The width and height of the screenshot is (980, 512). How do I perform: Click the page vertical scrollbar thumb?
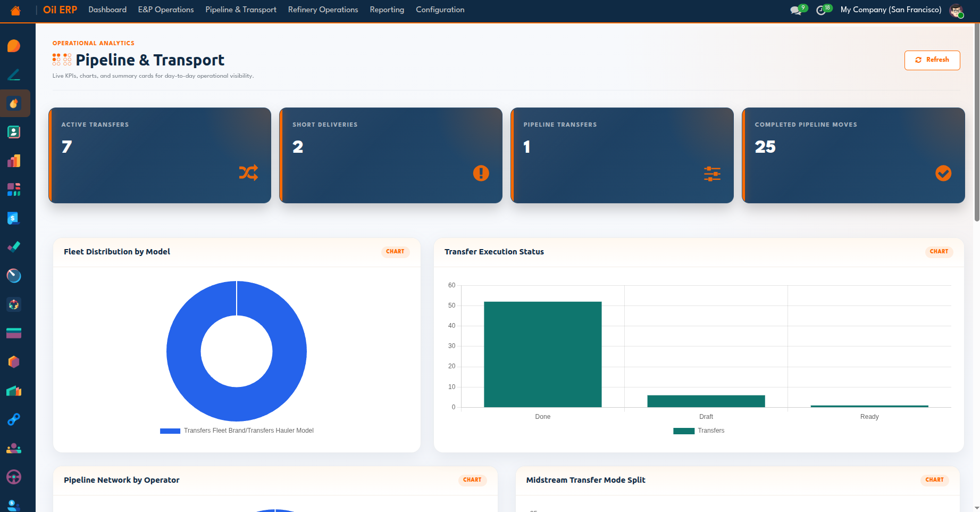[x=977, y=122]
